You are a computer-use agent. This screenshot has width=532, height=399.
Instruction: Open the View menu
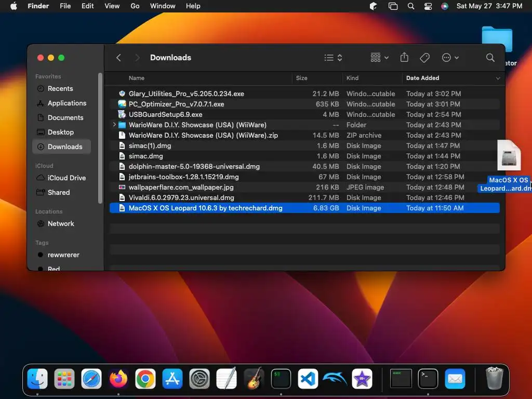point(112,6)
